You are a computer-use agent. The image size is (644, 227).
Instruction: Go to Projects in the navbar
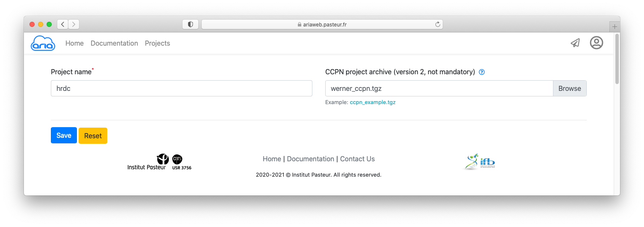tap(157, 43)
